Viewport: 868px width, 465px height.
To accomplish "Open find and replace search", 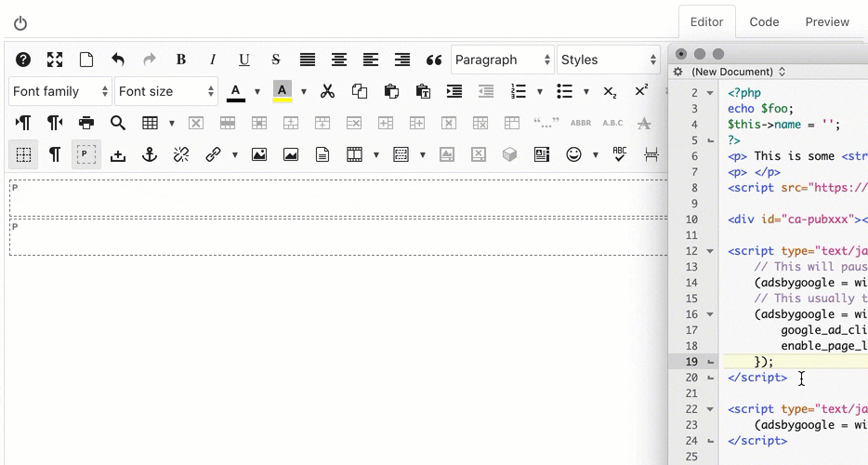I will pos(118,123).
